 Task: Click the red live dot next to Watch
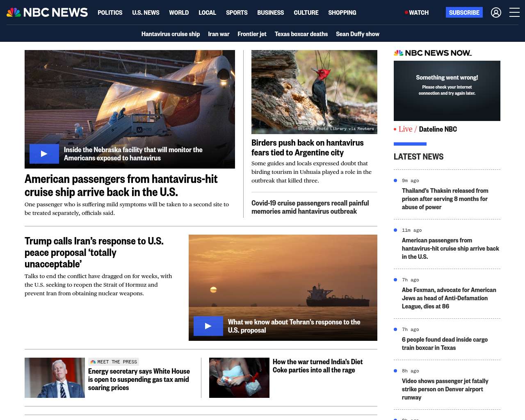coord(406,13)
